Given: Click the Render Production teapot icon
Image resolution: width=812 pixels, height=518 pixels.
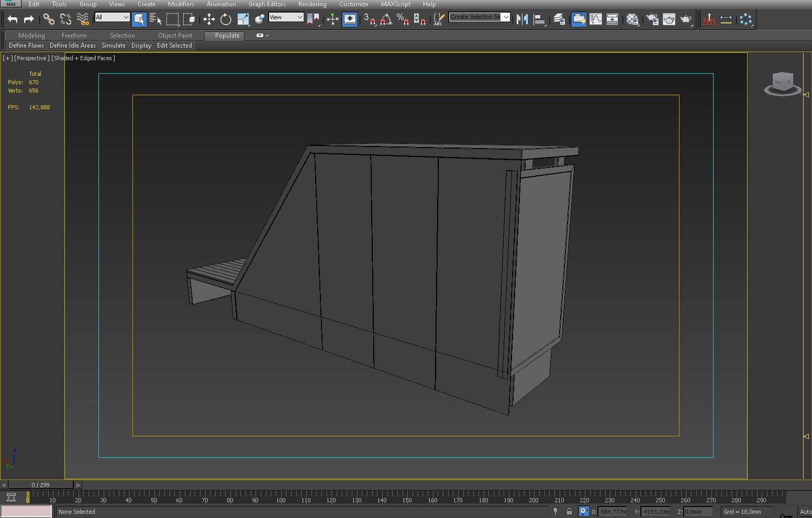Looking at the screenshot, I should coord(686,19).
